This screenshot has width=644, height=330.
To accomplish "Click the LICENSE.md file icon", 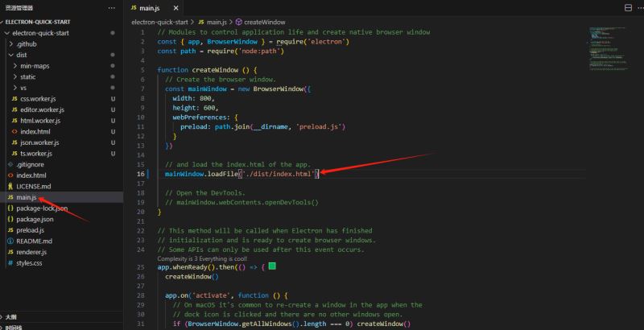I will [x=10, y=186].
